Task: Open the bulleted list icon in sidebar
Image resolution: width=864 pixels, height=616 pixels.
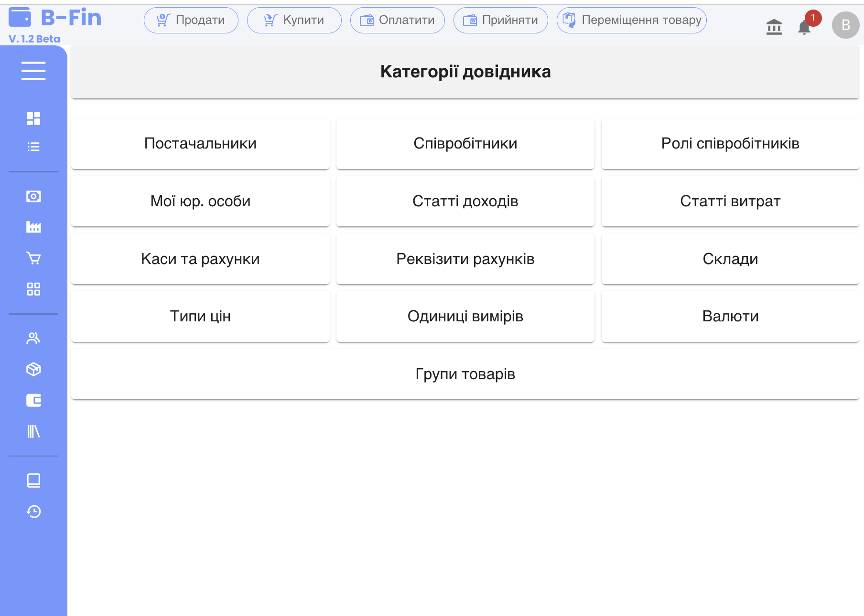Action: tap(33, 147)
